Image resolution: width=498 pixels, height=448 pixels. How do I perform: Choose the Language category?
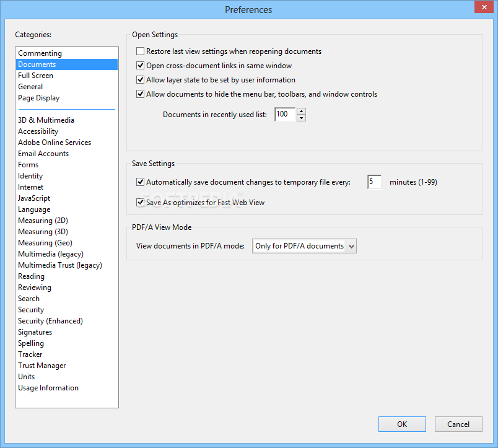pyautogui.click(x=67, y=209)
